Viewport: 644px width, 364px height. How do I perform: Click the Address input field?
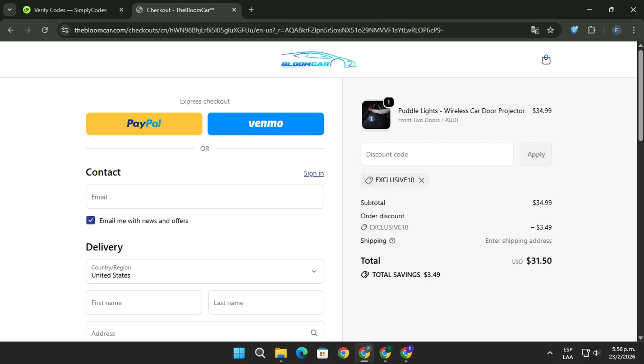(x=205, y=332)
